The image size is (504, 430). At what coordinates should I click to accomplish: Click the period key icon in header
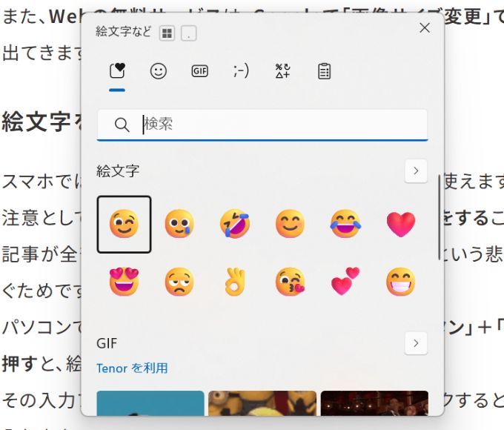click(x=189, y=33)
